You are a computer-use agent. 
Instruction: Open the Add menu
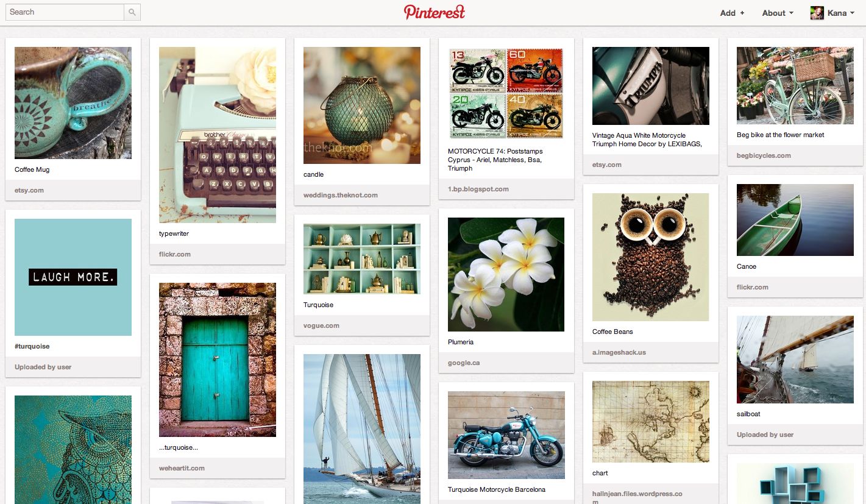pos(732,13)
